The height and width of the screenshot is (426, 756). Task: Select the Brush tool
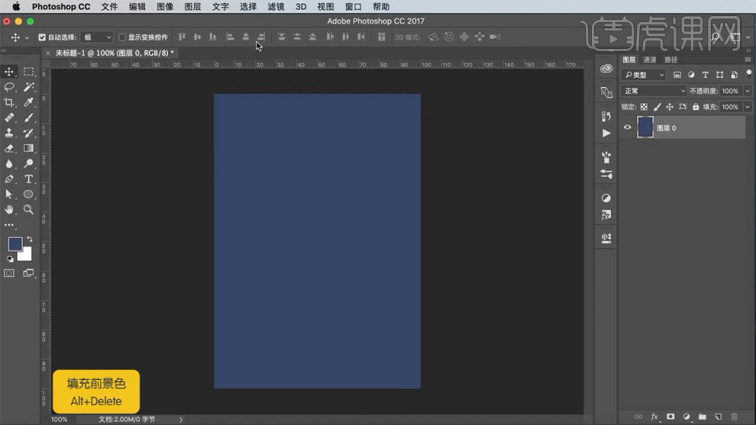28,118
